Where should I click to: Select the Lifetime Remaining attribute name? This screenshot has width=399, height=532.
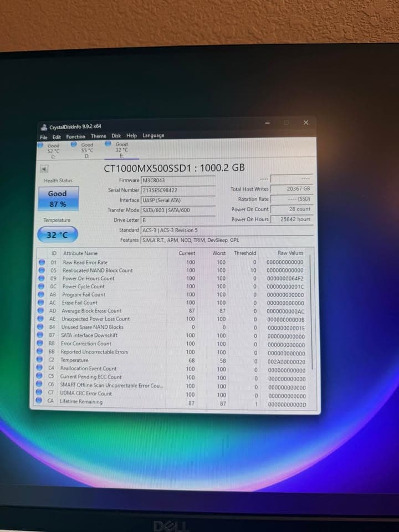point(81,402)
